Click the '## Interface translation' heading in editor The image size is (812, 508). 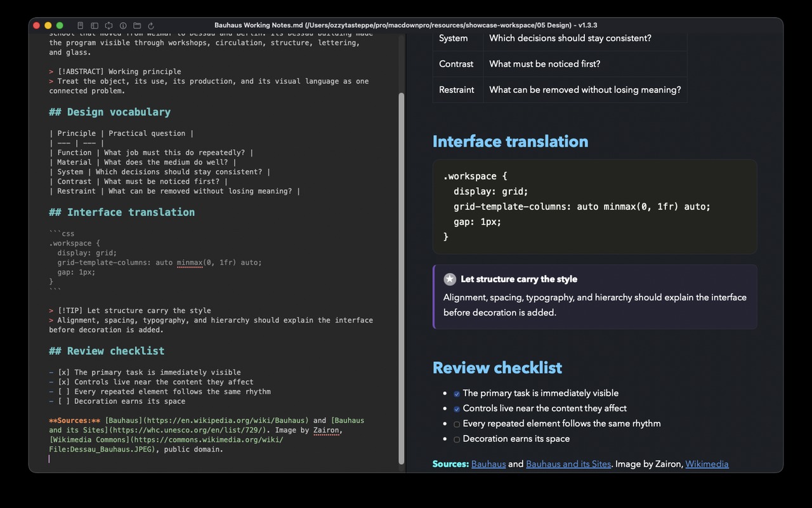click(x=122, y=212)
